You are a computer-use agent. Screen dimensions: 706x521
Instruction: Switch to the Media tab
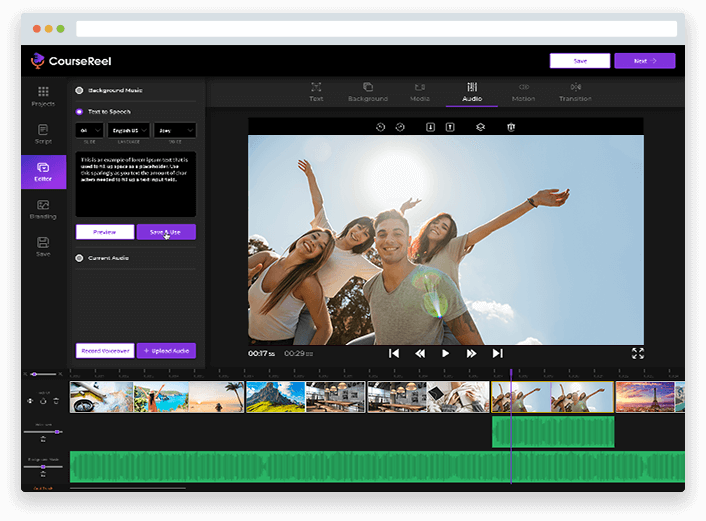click(x=420, y=92)
